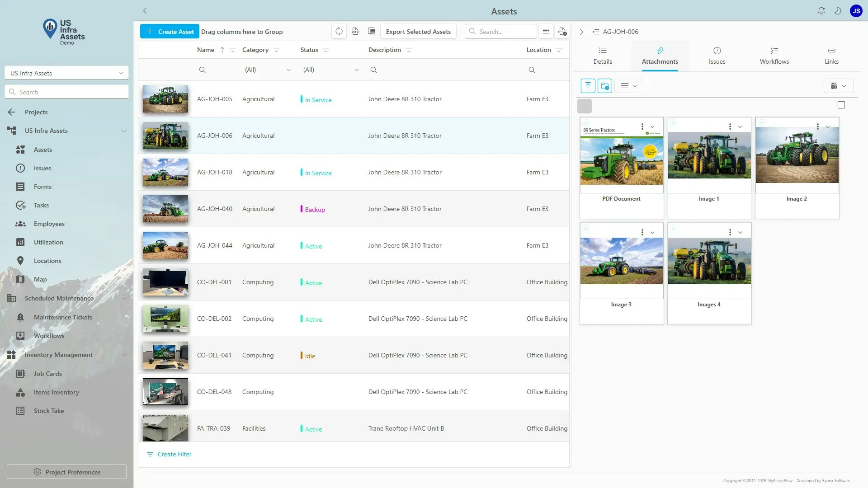Select asset row AG-JOH-018

[354, 172]
